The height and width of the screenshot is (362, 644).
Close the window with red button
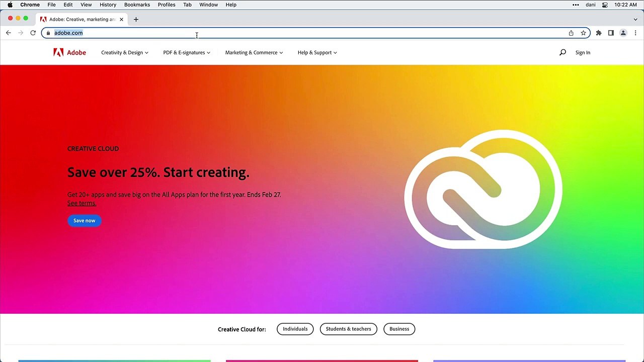(10, 19)
